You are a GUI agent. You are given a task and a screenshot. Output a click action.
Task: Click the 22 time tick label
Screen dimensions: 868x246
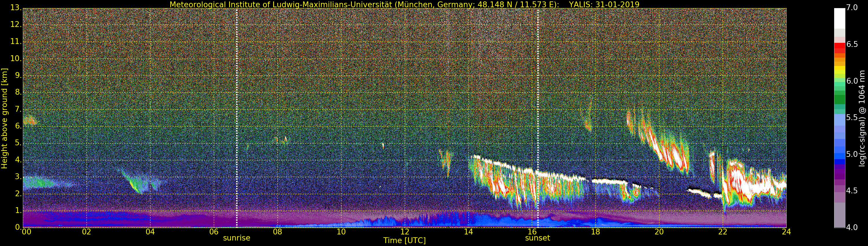tap(723, 232)
